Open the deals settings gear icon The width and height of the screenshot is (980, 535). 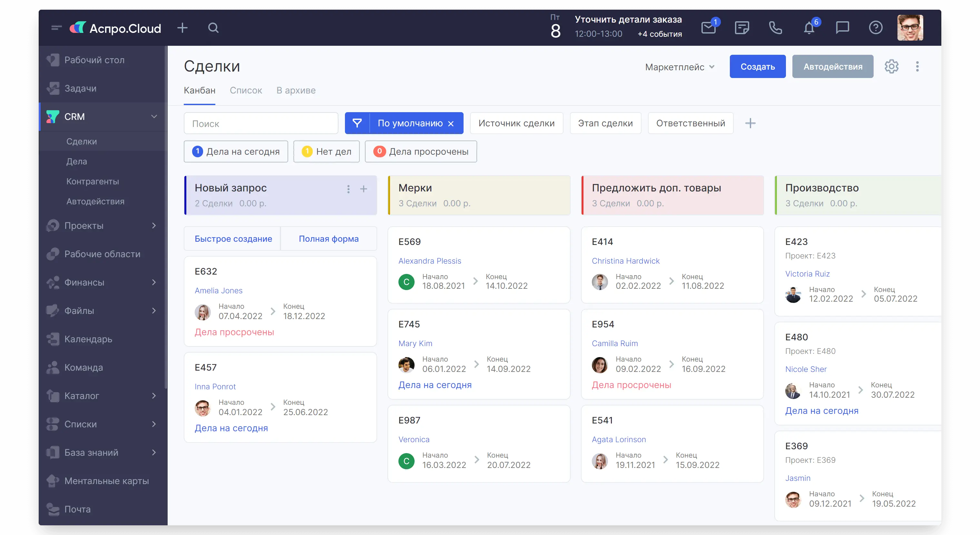(x=891, y=66)
